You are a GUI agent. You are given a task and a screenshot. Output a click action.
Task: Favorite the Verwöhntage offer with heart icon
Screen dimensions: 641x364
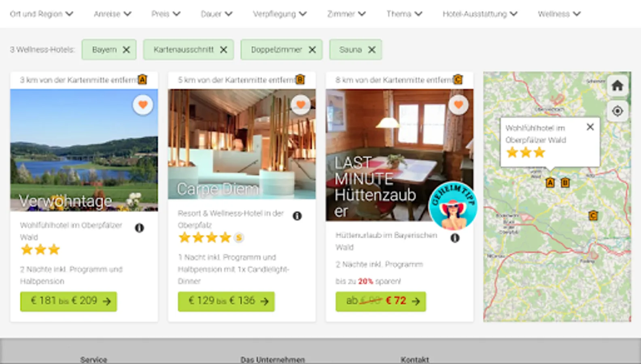pyautogui.click(x=143, y=105)
